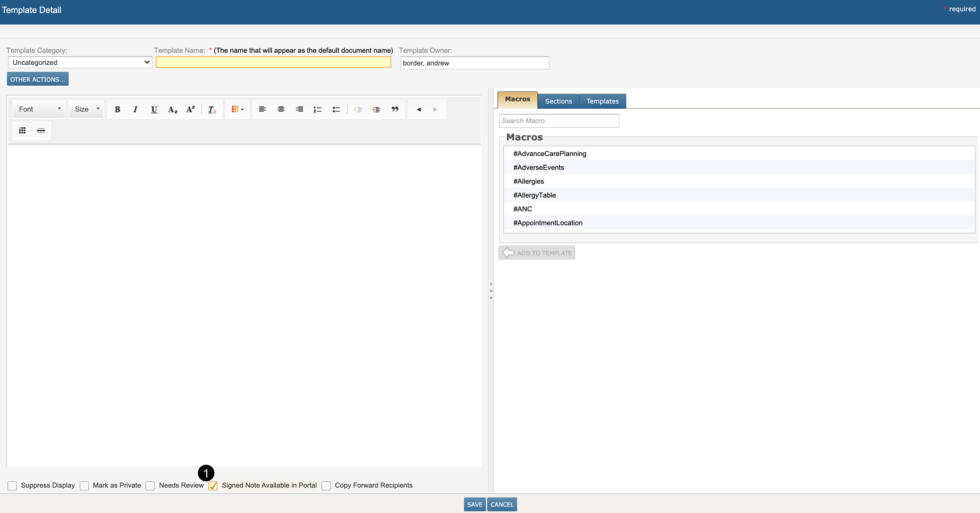Viewport: 980px width, 513px height.
Task: Open the Templates tab
Action: point(602,101)
